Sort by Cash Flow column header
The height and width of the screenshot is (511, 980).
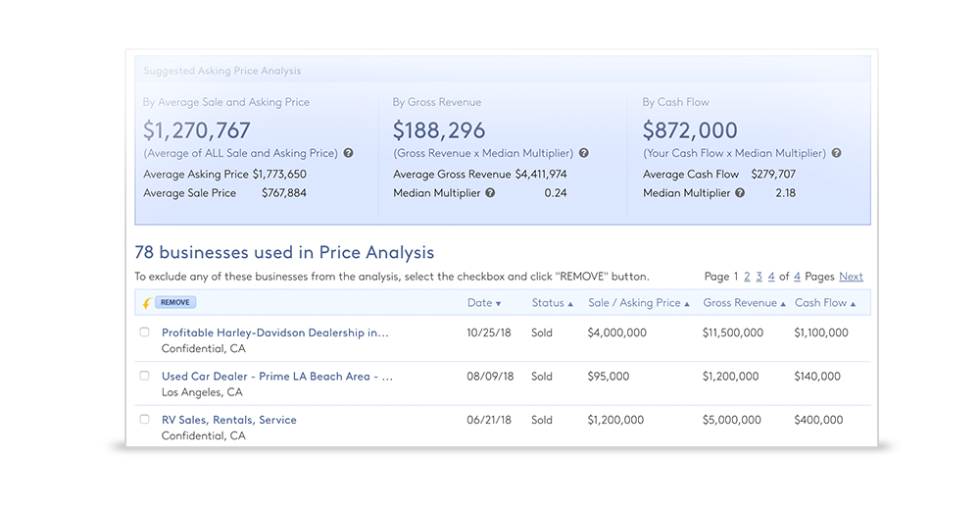click(x=824, y=303)
